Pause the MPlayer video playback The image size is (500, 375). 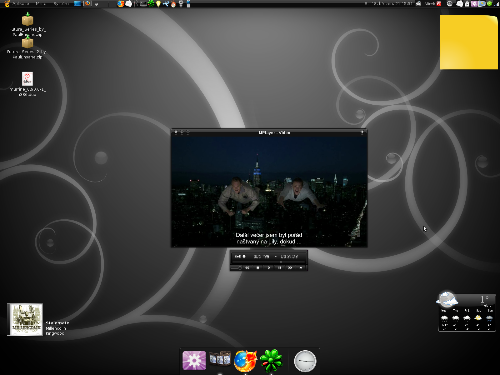[x=279, y=268]
